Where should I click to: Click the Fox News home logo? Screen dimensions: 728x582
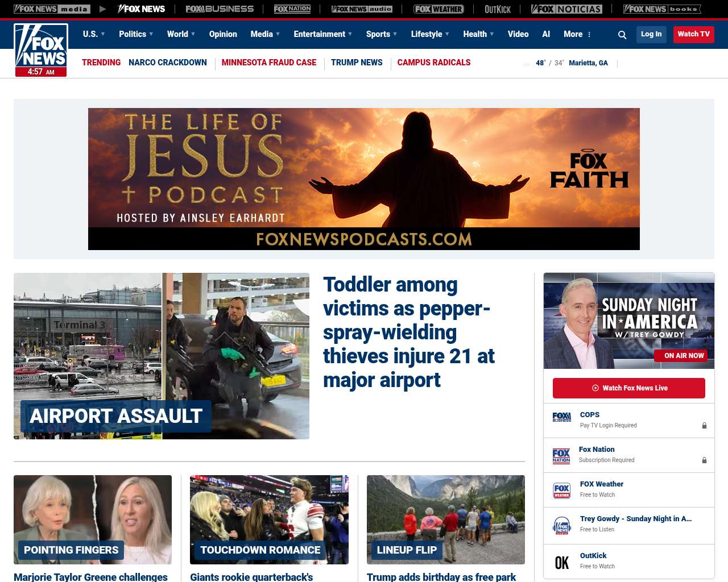[x=41, y=49]
